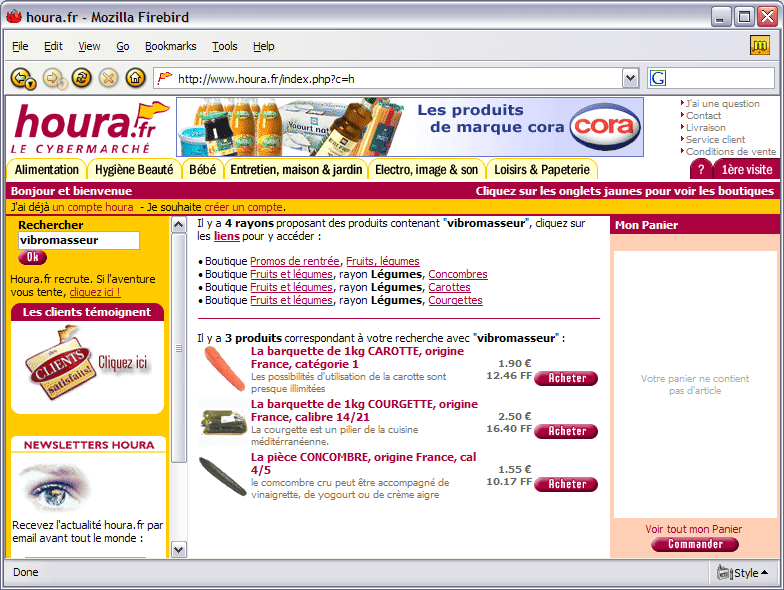The width and height of the screenshot is (784, 590).
Task: Click the Ok search button
Action: 32,257
